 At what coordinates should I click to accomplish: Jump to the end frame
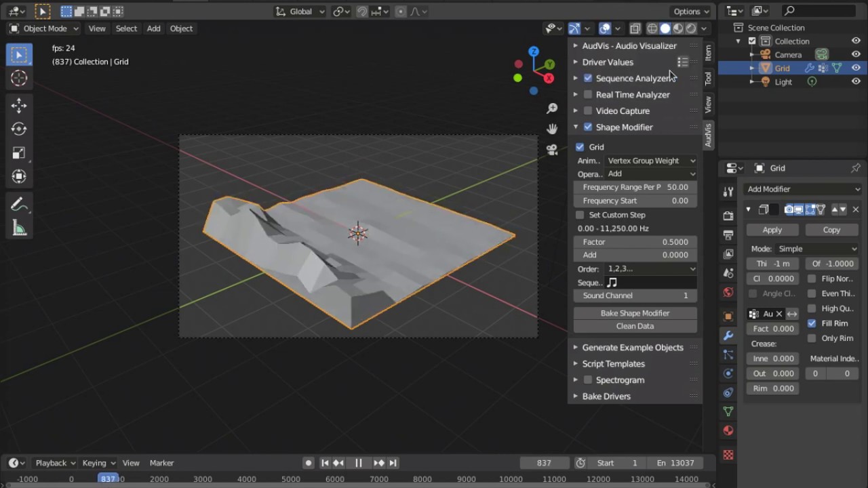click(x=393, y=463)
